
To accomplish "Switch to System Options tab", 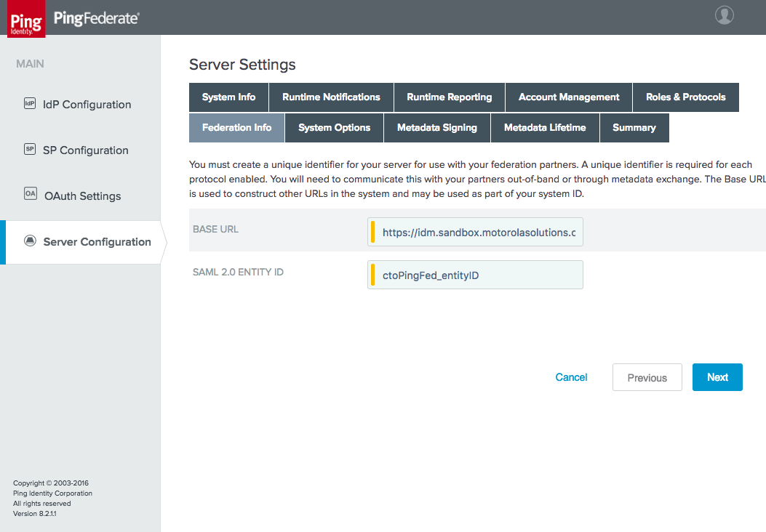I will (334, 127).
